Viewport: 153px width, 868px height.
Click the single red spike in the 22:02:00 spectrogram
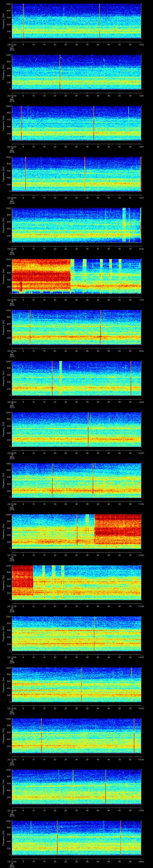click(60, 72)
